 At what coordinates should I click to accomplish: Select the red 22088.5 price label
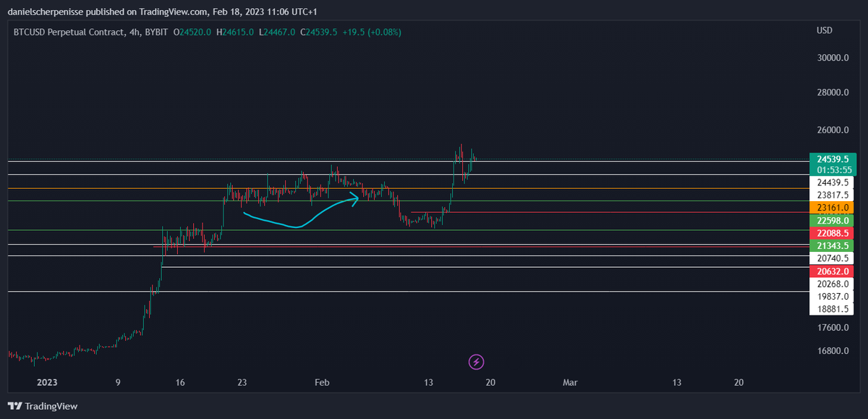coord(833,233)
